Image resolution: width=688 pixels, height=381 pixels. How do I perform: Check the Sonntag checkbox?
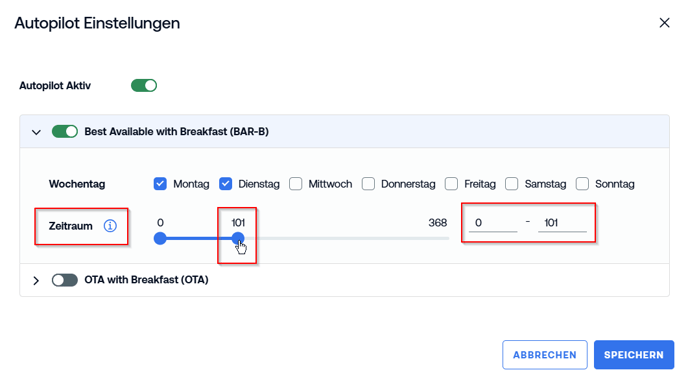(x=582, y=183)
